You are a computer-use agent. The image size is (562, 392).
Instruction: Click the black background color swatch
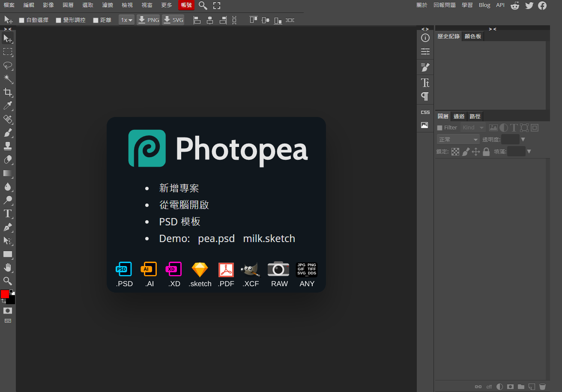coord(12,301)
